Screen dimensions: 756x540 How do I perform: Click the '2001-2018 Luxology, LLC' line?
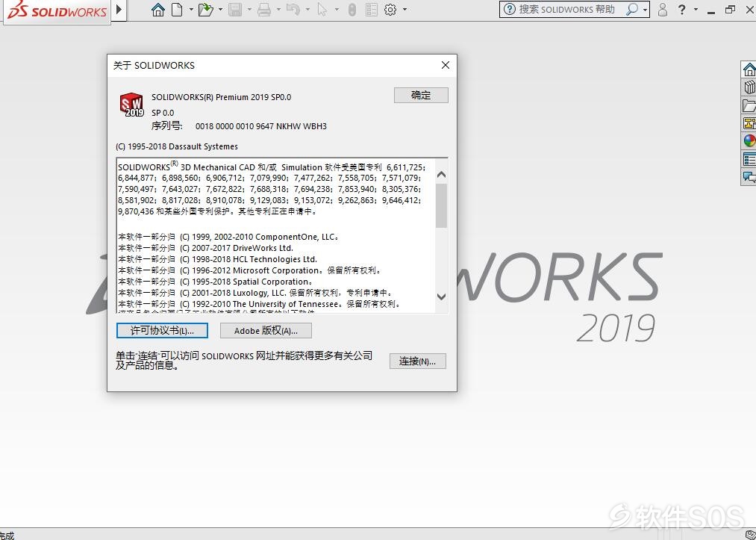pos(256,293)
